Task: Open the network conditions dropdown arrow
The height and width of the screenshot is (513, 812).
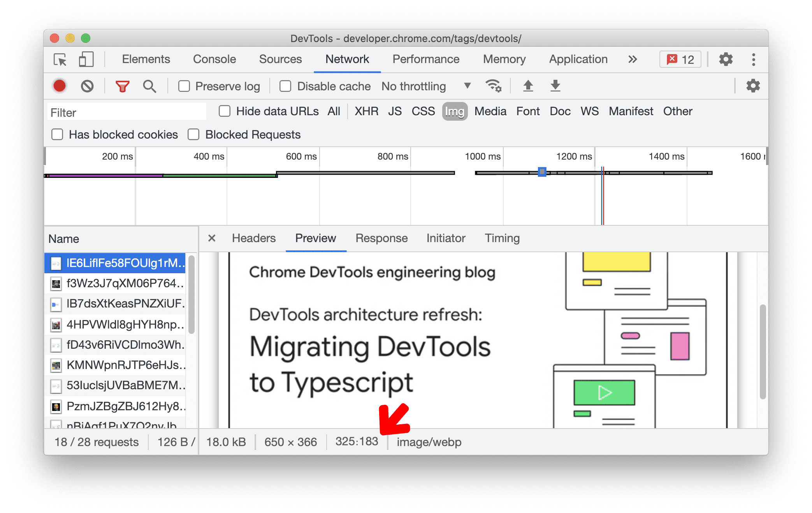Action: (x=466, y=86)
